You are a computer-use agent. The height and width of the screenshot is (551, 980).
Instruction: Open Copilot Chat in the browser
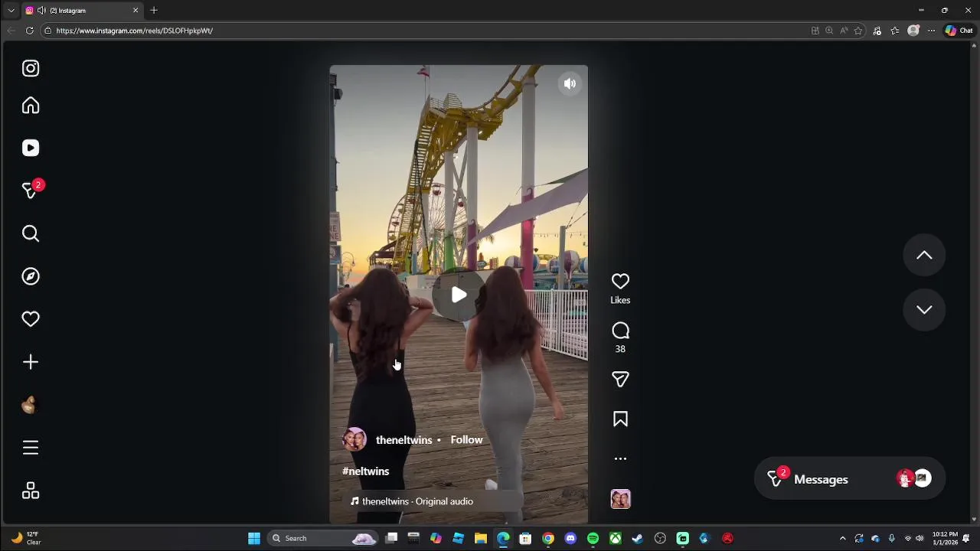pyautogui.click(x=959, y=31)
